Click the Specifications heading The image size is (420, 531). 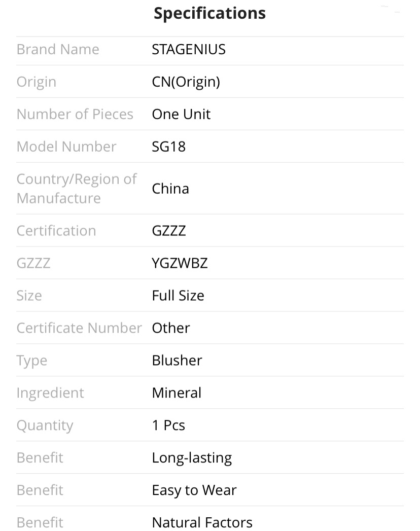click(x=209, y=14)
